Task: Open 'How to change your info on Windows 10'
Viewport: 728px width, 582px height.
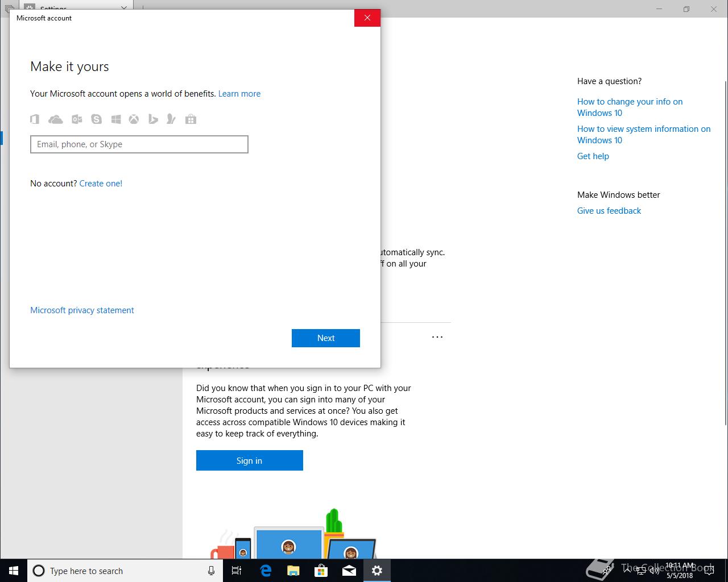Action: coord(630,107)
